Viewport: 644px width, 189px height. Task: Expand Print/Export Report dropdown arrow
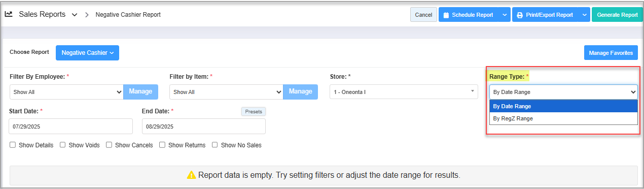[585, 15]
